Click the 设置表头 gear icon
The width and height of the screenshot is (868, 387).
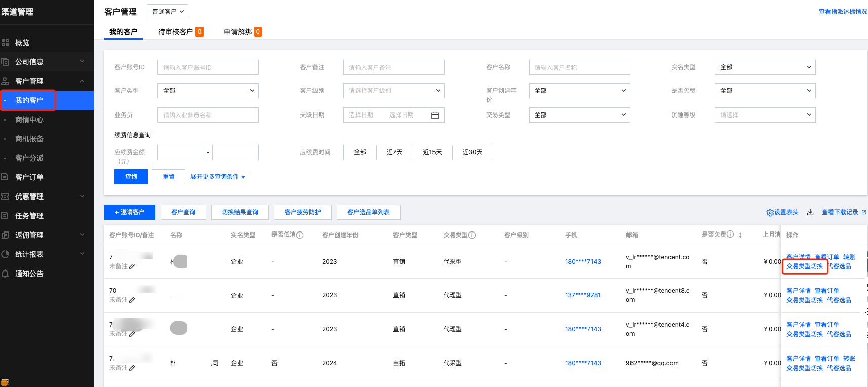pyautogui.click(x=770, y=213)
